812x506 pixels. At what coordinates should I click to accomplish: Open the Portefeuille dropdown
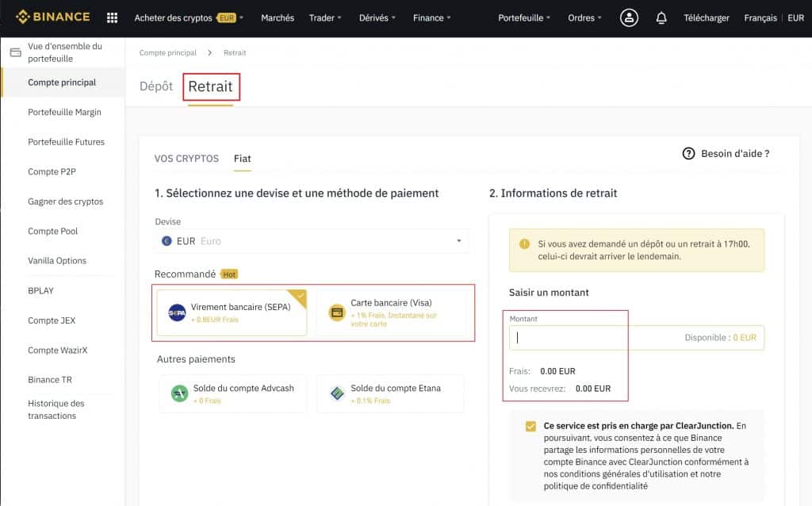[524, 17]
